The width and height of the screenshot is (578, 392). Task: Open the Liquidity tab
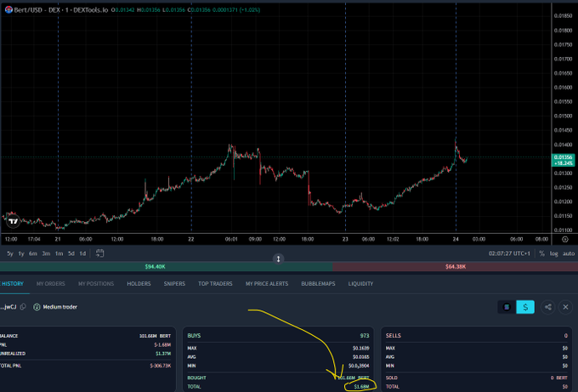pos(360,283)
